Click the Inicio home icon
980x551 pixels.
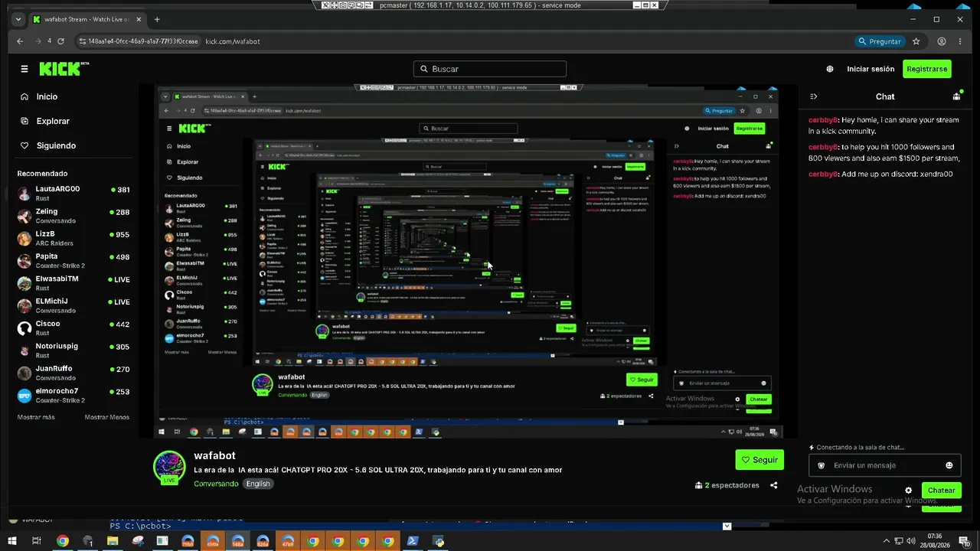click(x=24, y=96)
